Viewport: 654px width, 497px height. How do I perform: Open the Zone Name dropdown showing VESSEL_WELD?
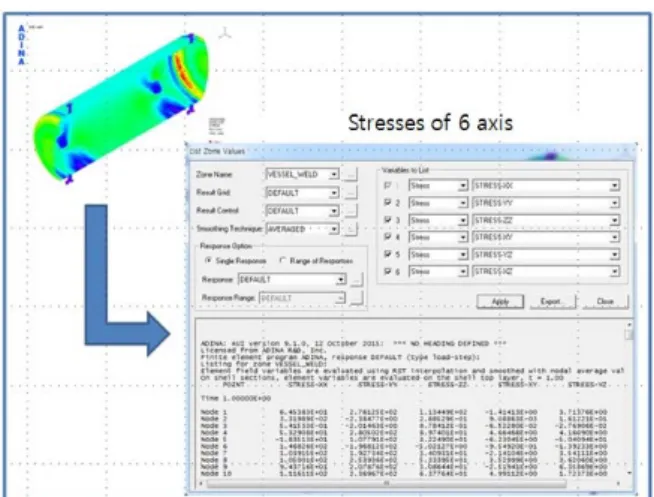[302, 174]
